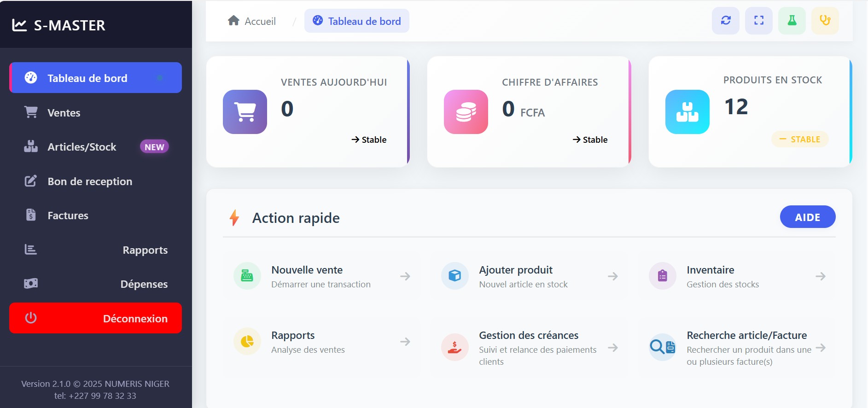Expand the Dépenses sidebar section
Screen dimensions: 868x408
[x=95, y=284]
